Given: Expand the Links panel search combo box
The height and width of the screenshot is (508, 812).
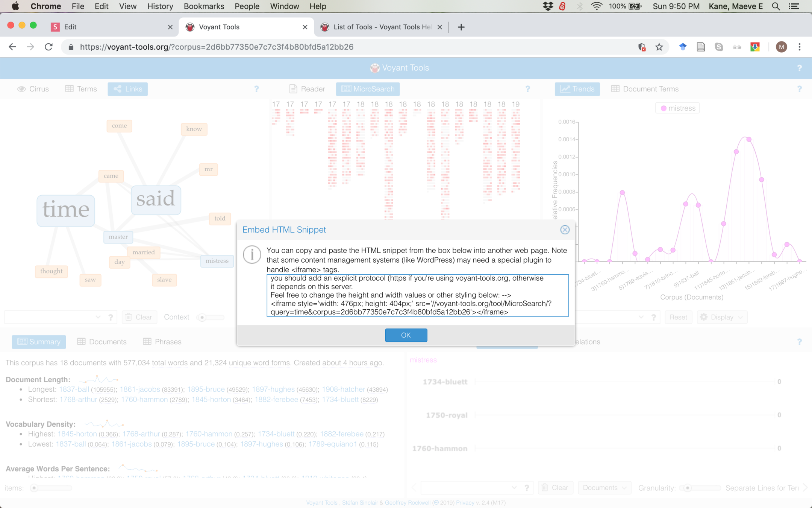Looking at the screenshot, I should 98,317.
